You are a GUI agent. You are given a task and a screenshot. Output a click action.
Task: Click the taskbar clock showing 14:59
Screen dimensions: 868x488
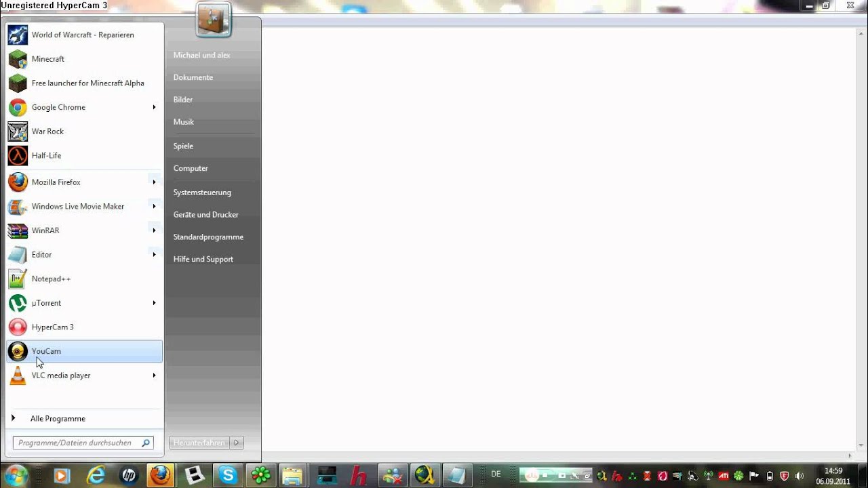pos(833,476)
